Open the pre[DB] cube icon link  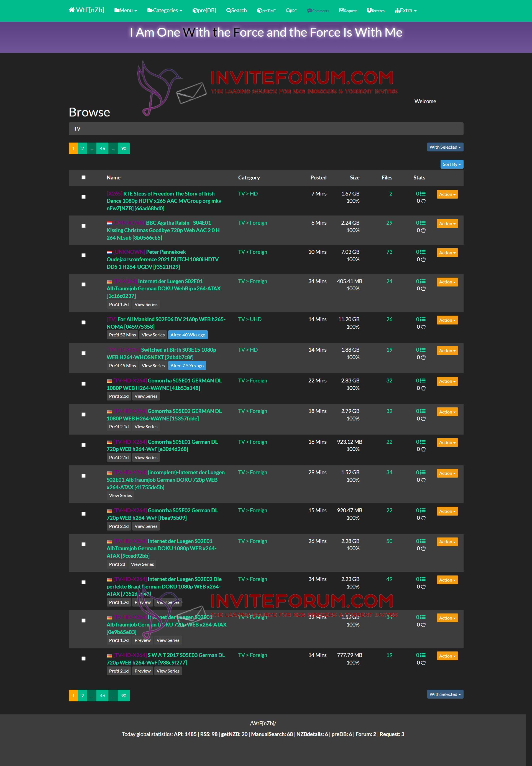click(204, 10)
